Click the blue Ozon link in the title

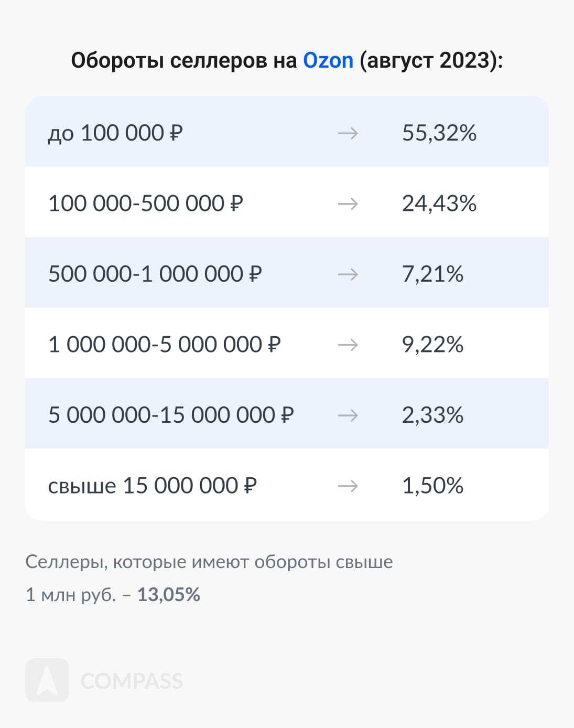(328, 60)
